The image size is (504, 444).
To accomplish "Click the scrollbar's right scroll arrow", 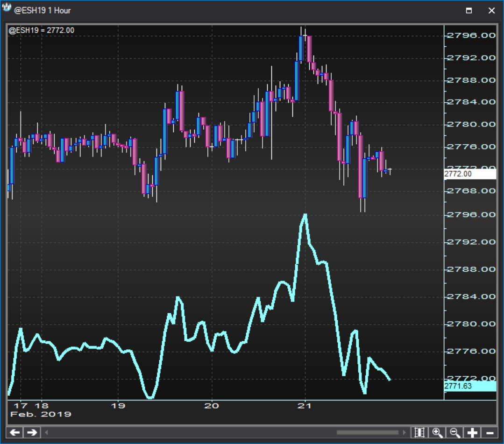I will (x=404, y=432).
